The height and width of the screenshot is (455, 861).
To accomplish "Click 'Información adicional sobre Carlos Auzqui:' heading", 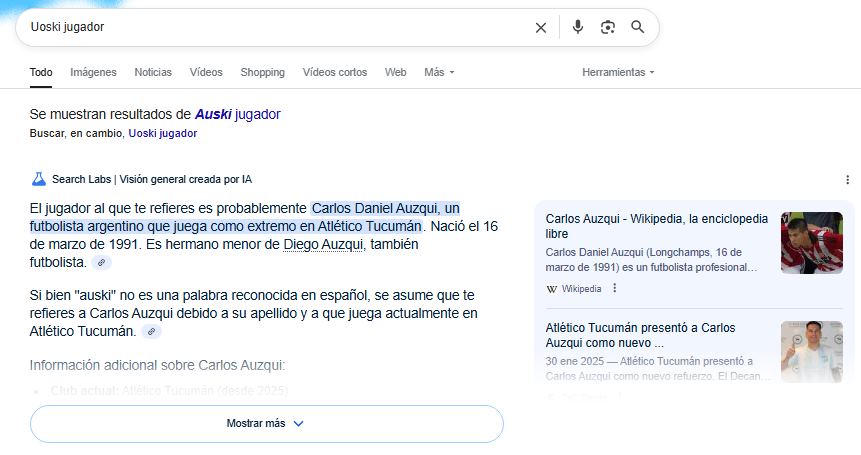I will [158, 366].
